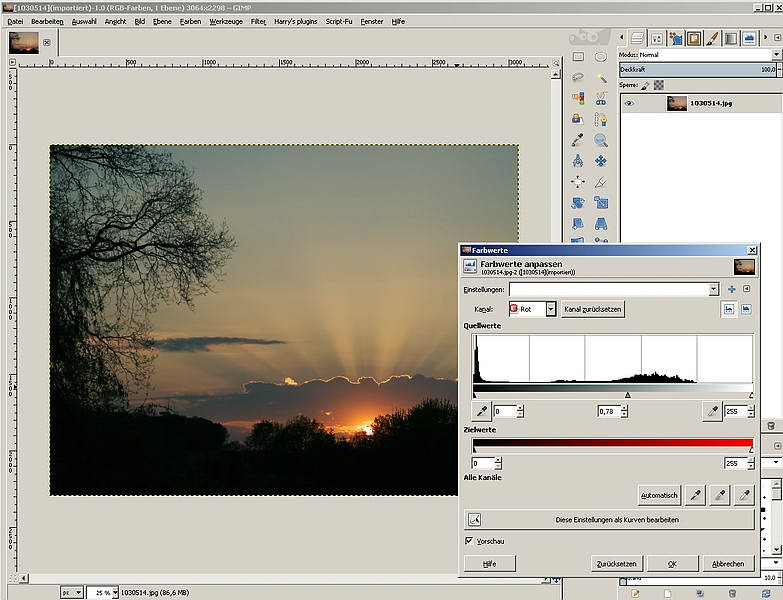
Task: Uncheck the Vorschau preview checkbox
Action: tap(470, 541)
